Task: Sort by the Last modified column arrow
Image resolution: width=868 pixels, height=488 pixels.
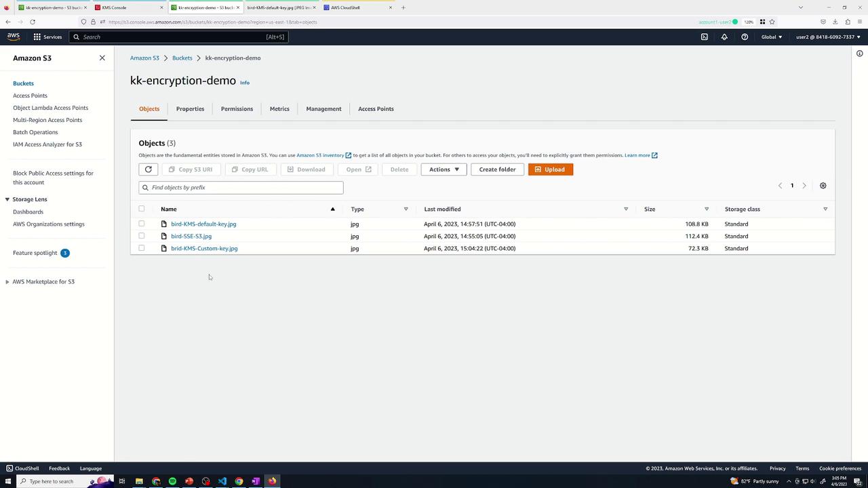Action: click(x=626, y=209)
